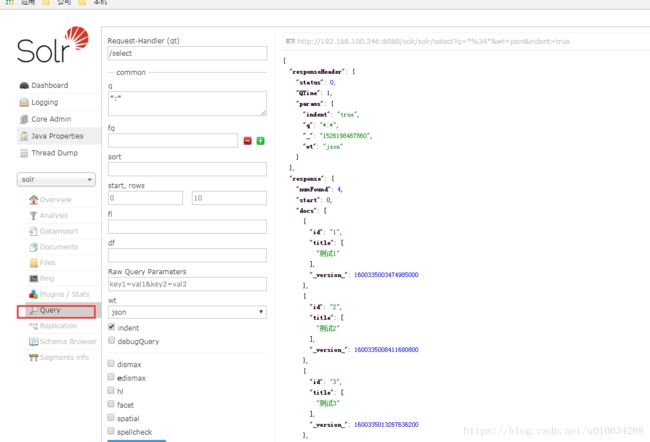Open the Dashboard icon in sidebar
Image resolution: width=650 pixels, height=442 pixels.
(x=24, y=85)
